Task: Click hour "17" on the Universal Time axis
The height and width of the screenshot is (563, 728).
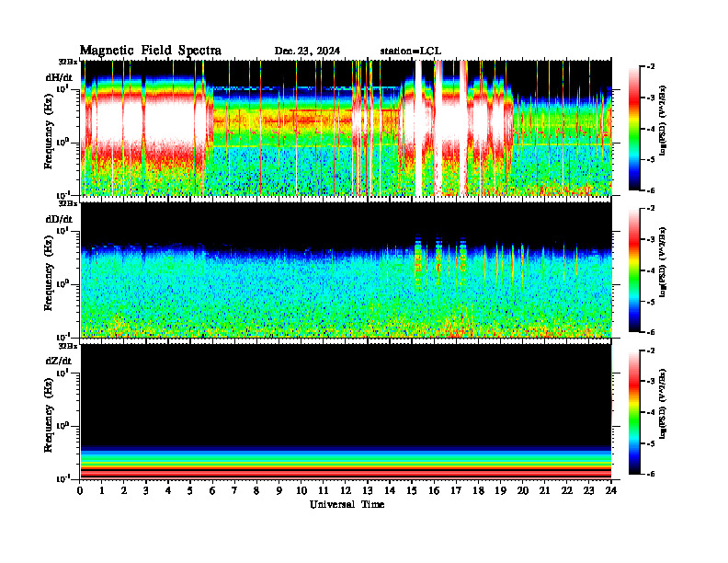Action: click(457, 491)
